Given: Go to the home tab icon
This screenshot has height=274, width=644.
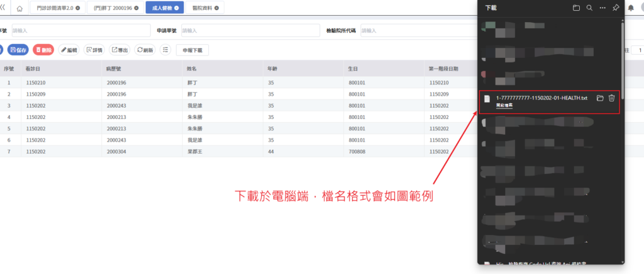Looking at the screenshot, I should pos(19,8).
